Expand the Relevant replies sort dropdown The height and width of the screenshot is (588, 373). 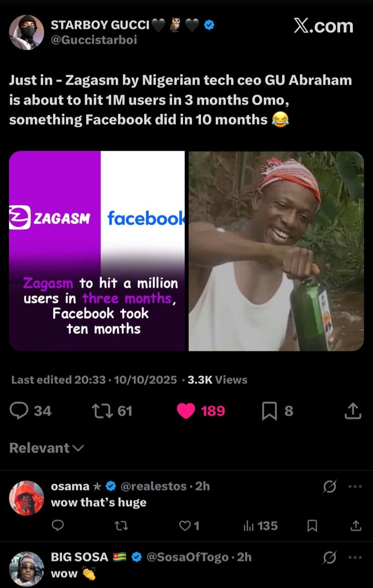pos(46,448)
